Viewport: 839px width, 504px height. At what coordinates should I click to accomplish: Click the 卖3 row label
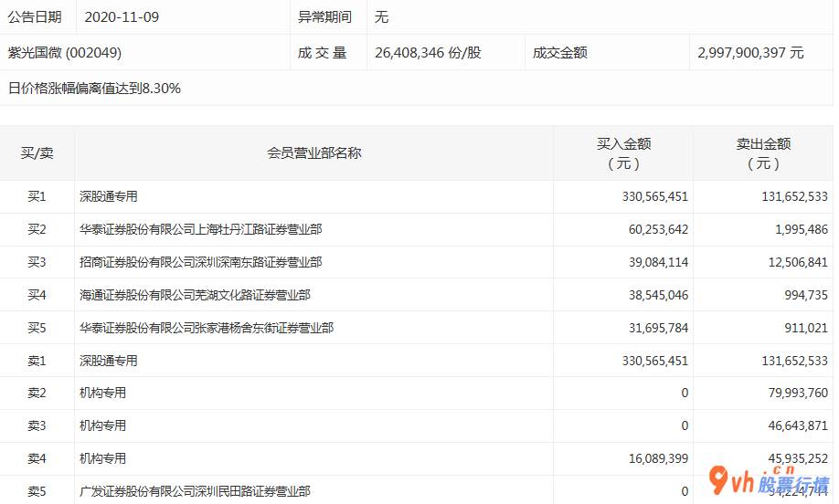click(37, 426)
